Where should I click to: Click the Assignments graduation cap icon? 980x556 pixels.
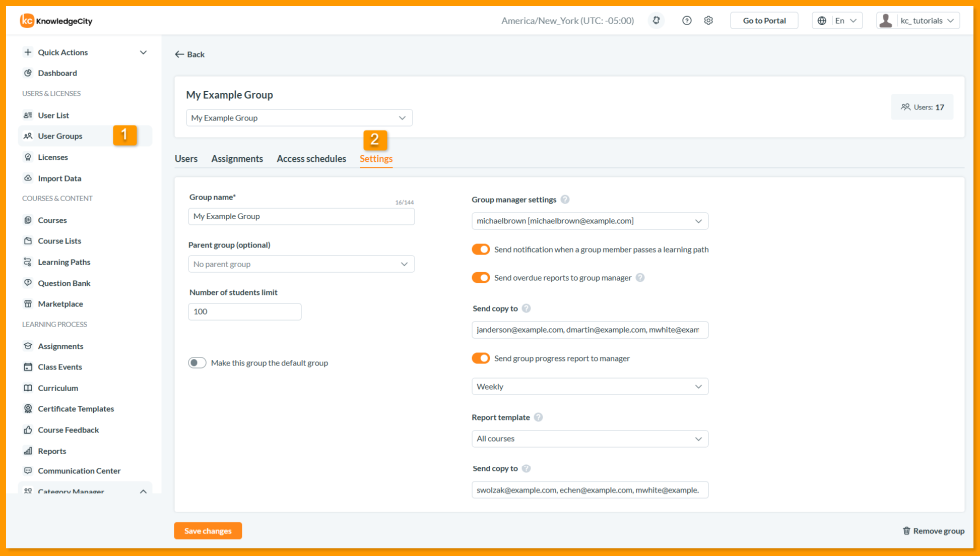pyautogui.click(x=28, y=346)
